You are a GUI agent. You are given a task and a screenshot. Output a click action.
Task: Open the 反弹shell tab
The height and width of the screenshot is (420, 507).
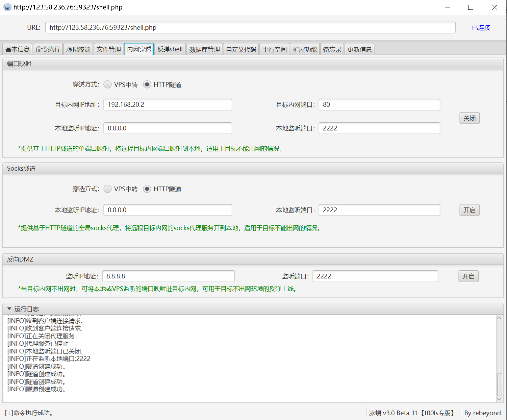[170, 49]
